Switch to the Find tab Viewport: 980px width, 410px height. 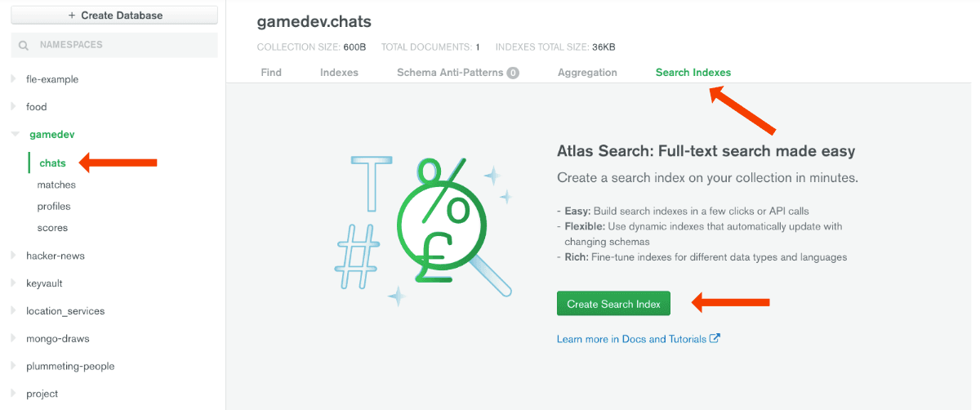(x=271, y=73)
